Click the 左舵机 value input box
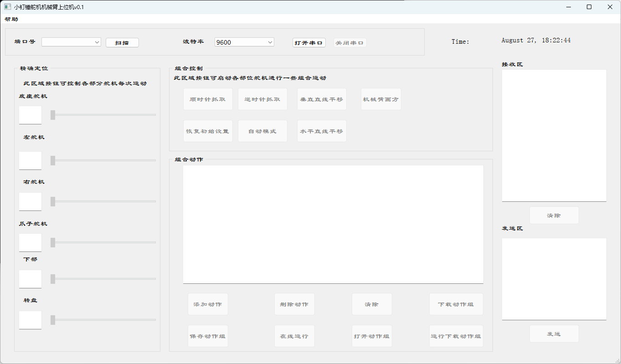The height and width of the screenshot is (364, 621). point(30,160)
